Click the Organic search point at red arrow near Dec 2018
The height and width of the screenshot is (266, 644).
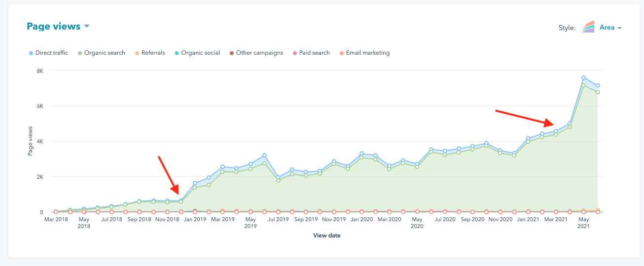(x=181, y=201)
